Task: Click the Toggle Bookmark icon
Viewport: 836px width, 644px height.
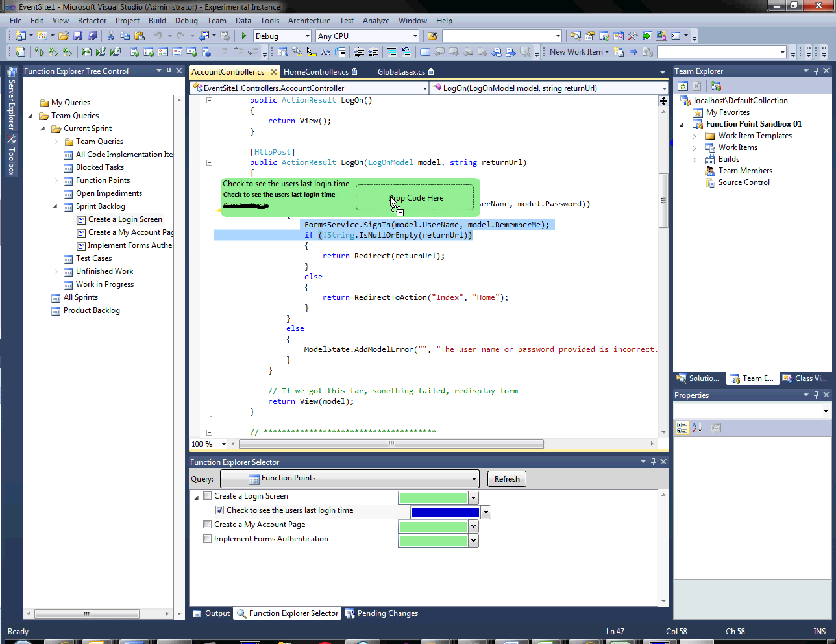Action: pyautogui.click(x=425, y=52)
